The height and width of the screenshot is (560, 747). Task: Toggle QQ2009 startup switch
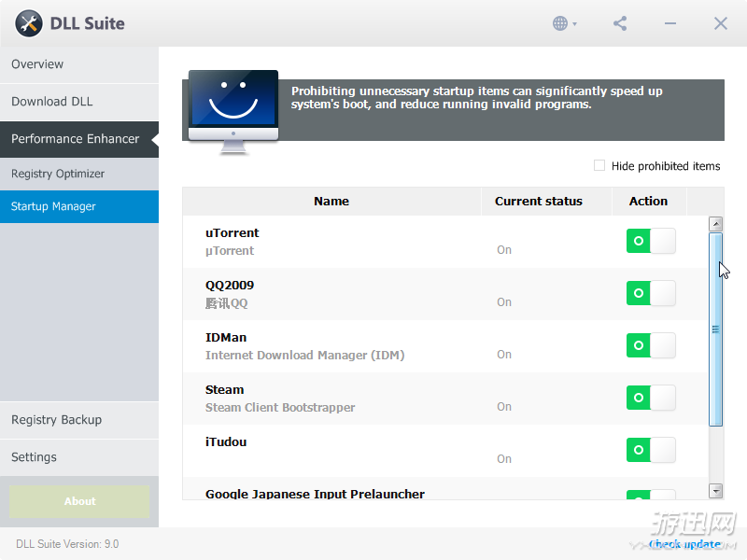[x=651, y=293]
